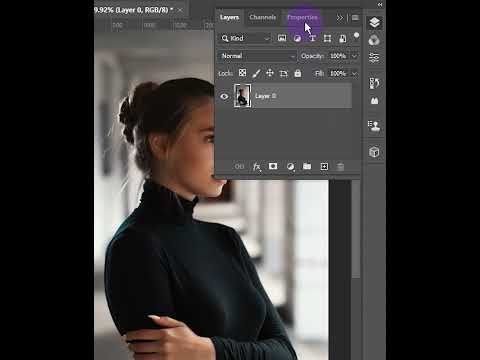Image resolution: width=480 pixels, height=360 pixels.
Task: Expand the Opacity slider dropdown arrow
Action: pos(354,56)
